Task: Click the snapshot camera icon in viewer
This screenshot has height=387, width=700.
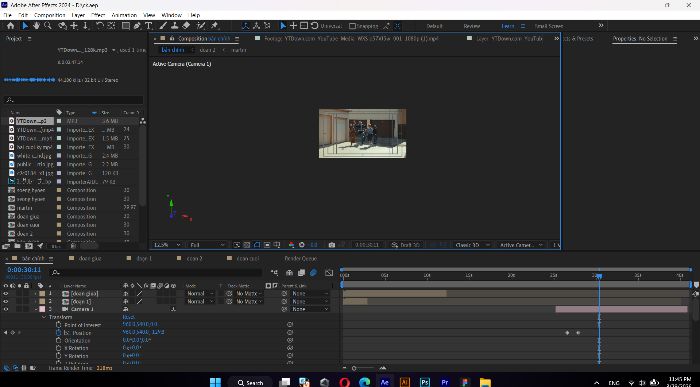Action: [332, 245]
